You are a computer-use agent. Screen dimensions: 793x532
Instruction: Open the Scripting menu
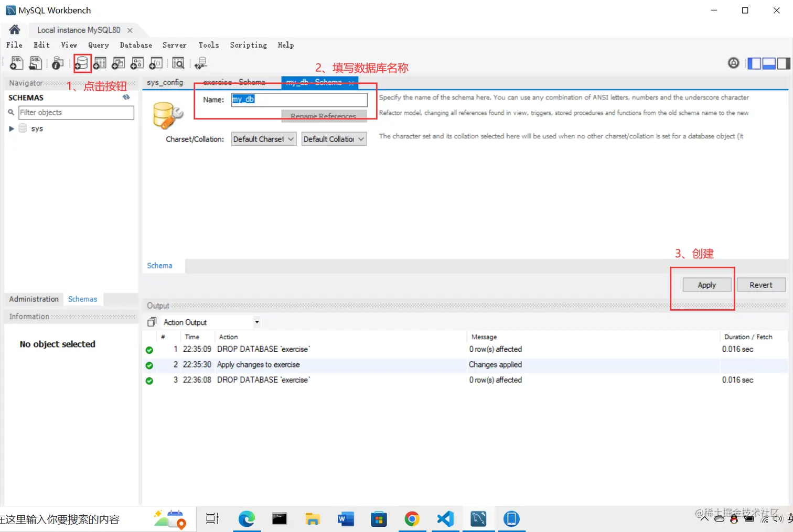point(248,45)
